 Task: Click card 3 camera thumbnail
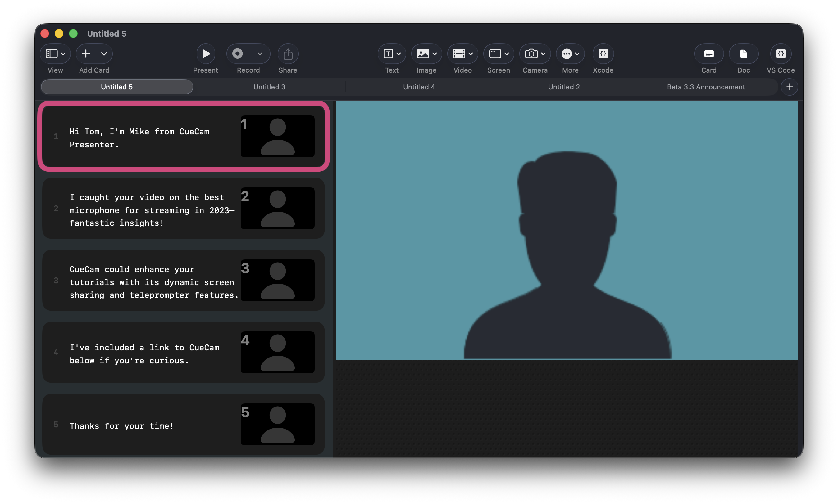coord(277,280)
